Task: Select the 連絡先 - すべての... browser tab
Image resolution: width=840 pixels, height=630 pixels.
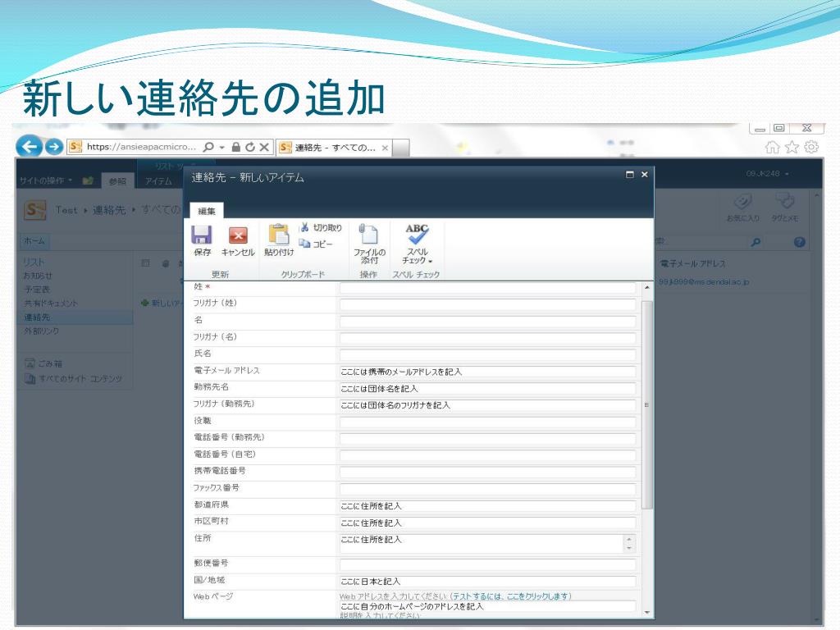Action: coord(335,148)
